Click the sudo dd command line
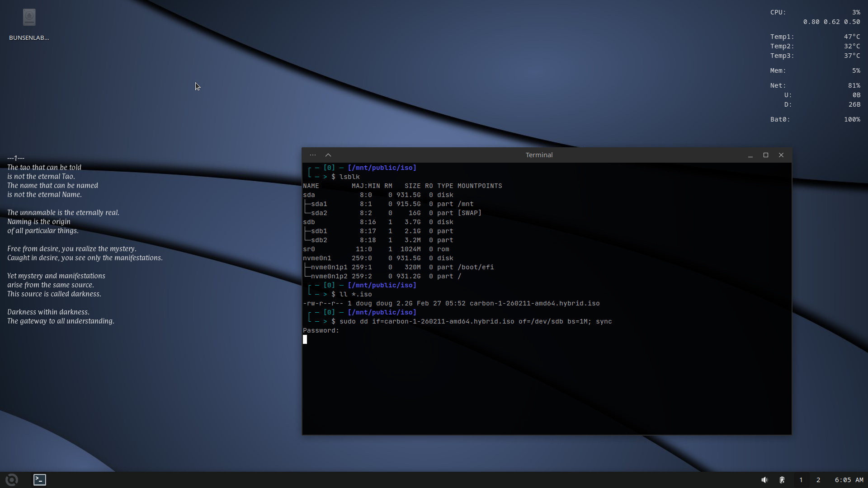The image size is (868, 488). 475,321
